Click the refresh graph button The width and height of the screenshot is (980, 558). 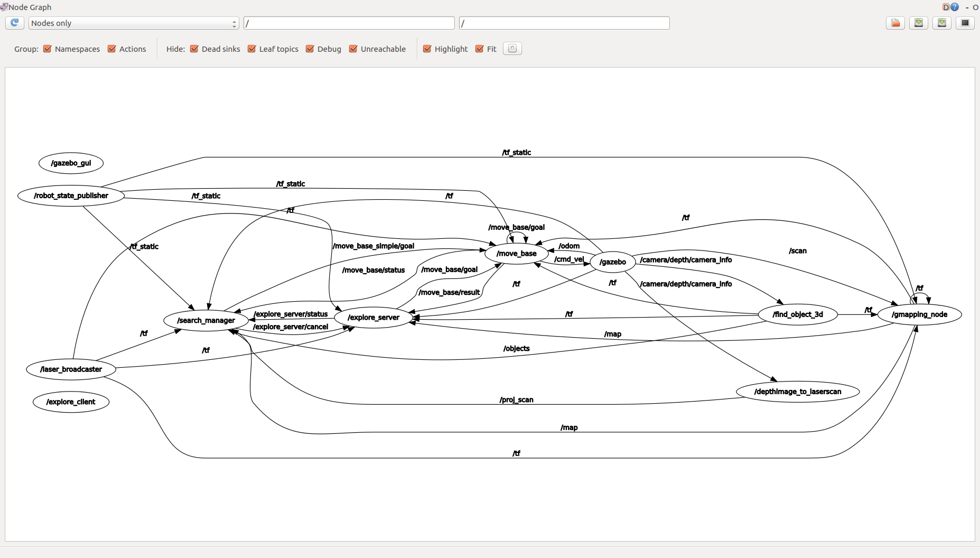[x=15, y=23]
